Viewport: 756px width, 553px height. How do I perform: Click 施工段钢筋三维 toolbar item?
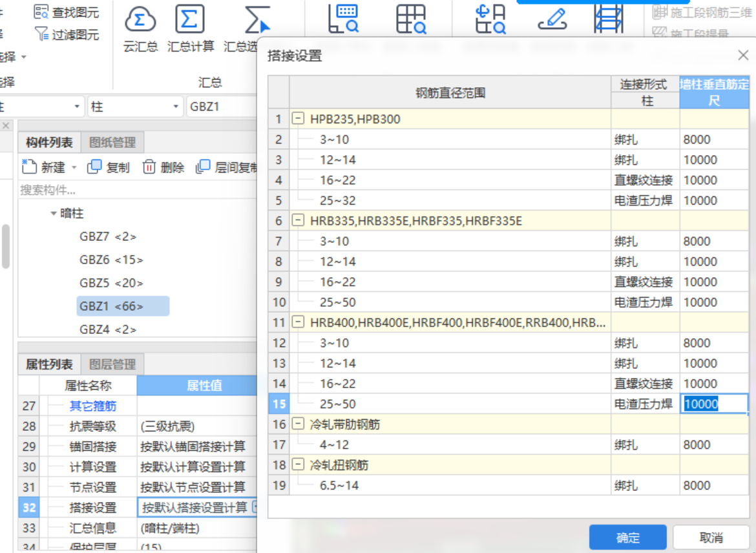(702, 12)
